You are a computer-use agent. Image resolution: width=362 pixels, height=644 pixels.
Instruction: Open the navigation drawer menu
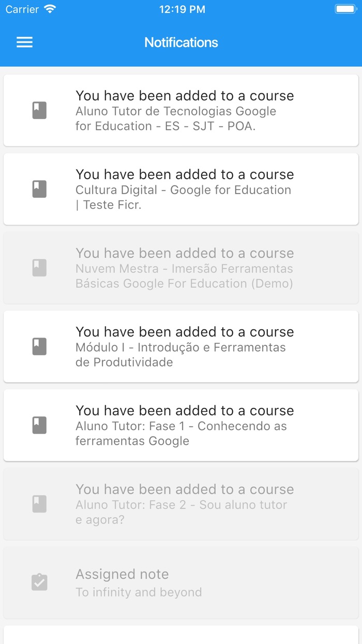(x=24, y=42)
